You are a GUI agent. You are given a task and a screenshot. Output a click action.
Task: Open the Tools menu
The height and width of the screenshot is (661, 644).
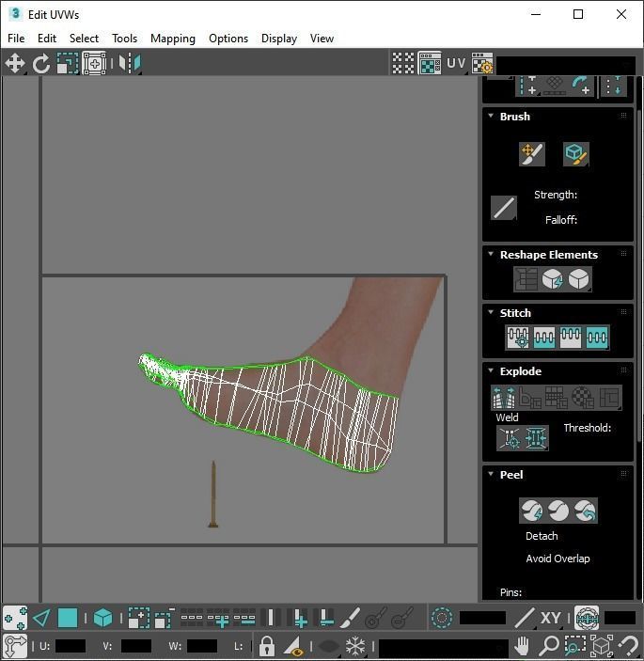pyautogui.click(x=125, y=39)
